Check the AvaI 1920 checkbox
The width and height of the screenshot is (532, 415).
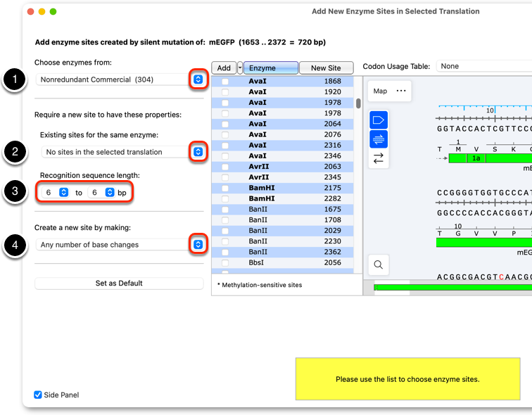pyautogui.click(x=225, y=92)
